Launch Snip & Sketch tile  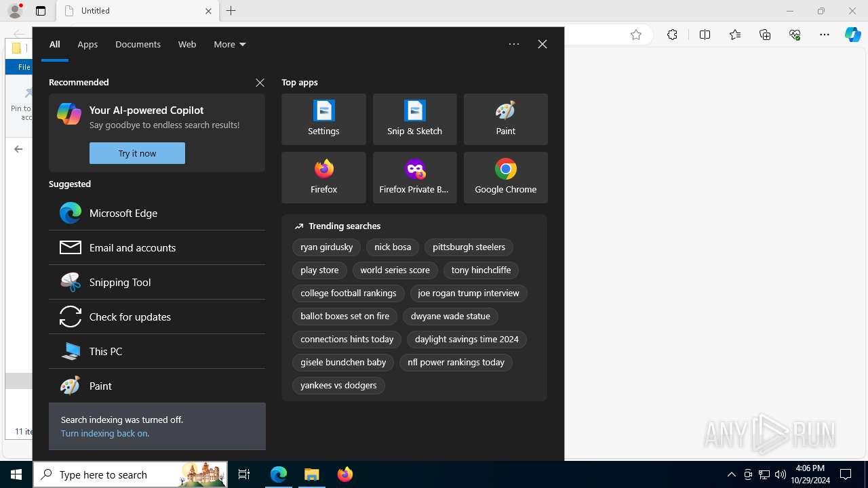414,119
